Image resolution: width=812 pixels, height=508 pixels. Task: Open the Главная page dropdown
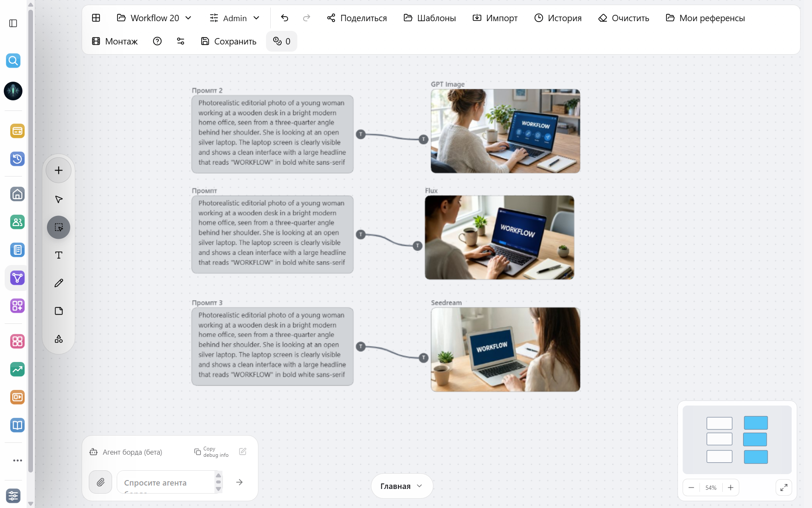(402, 486)
